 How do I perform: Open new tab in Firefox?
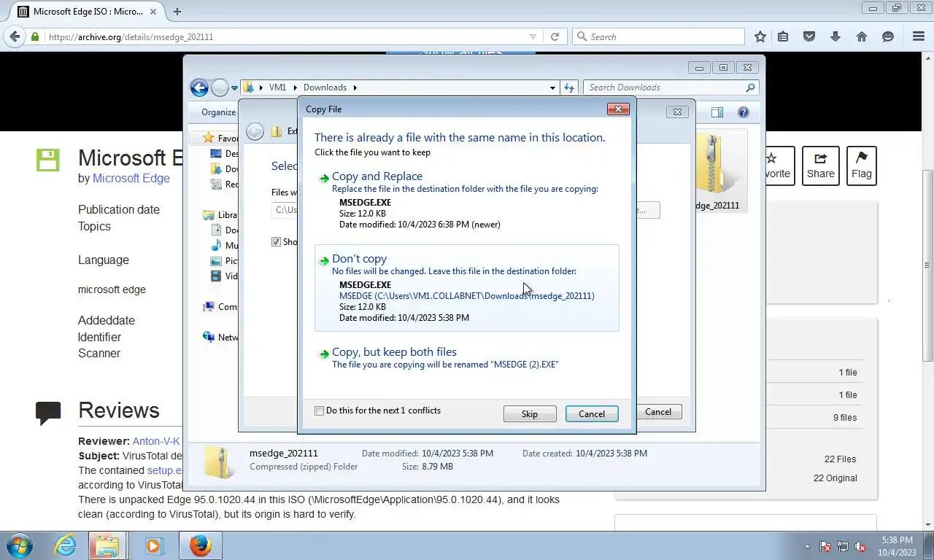point(177,11)
